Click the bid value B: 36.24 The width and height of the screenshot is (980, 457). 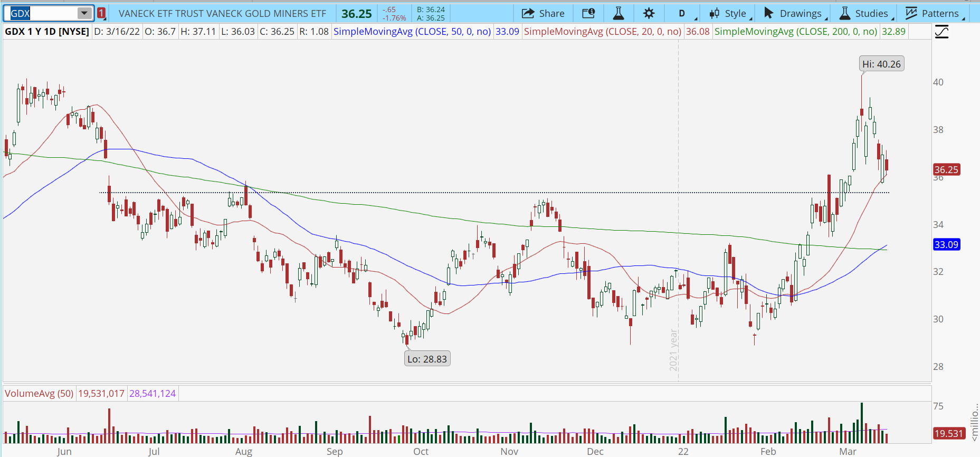[x=431, y=9]
